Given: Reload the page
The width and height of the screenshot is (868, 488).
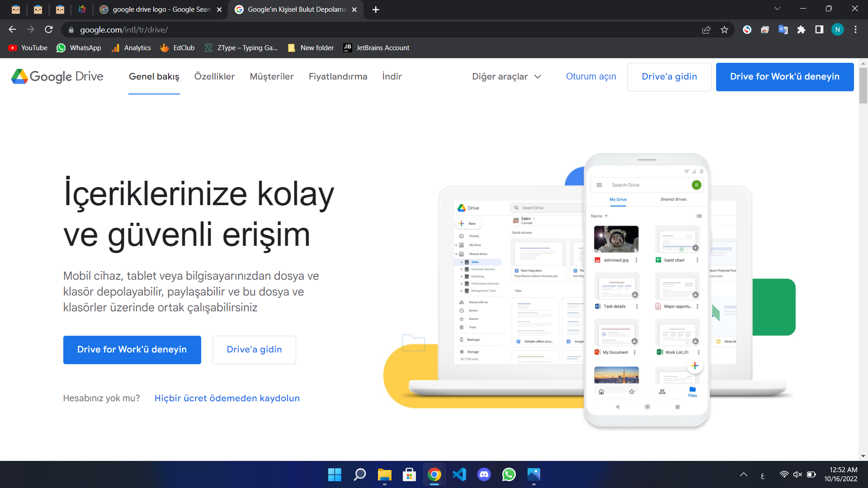Looking at the screenshot, I should point(49,30).
